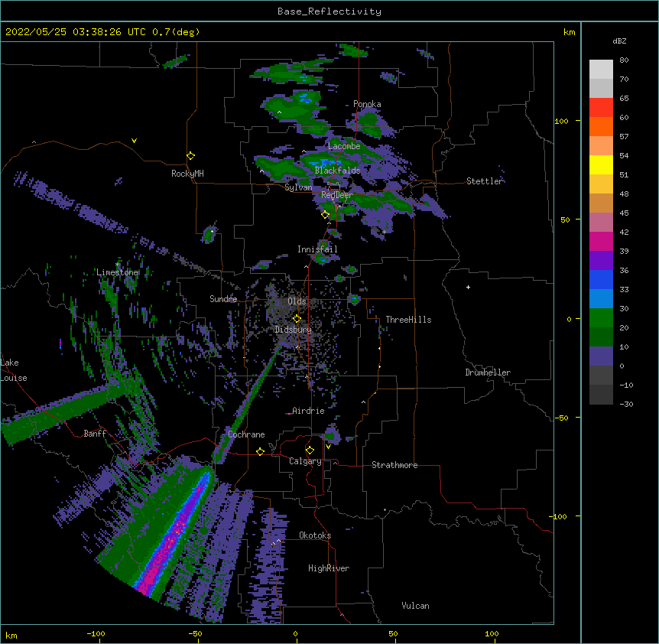The width and height of the screenshot is (659, 644).
Task: Select the Didsbury label
Action: pyautogui.click(x=294, y=330)
